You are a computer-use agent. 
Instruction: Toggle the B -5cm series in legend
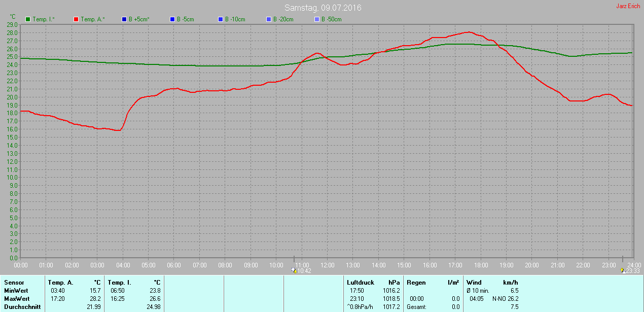tap(172, 19)
